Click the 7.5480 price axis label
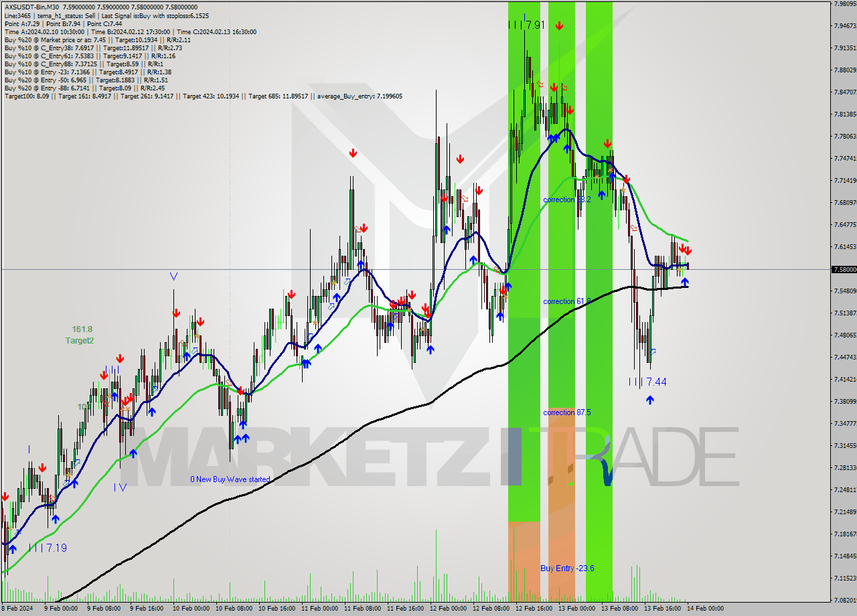The image size is (857, 616). (x=845, y=291)
